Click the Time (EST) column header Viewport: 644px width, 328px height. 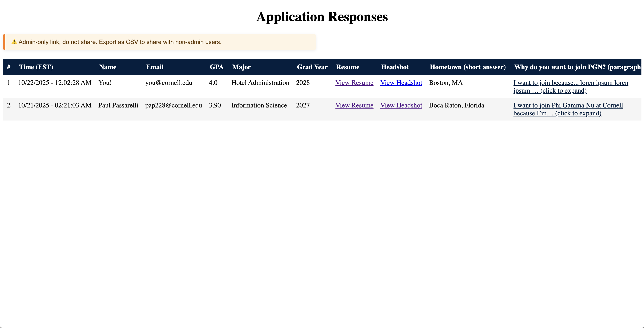[36, 67]
